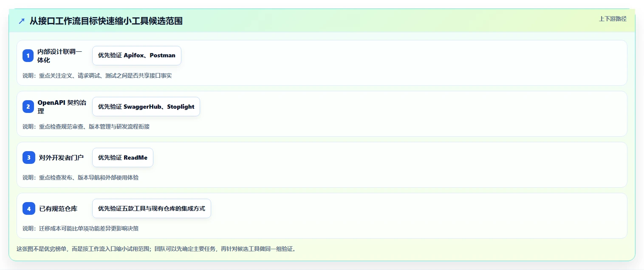Click the 上下游路径 label
The image size is (644, 270).
(x=613, y=19)
